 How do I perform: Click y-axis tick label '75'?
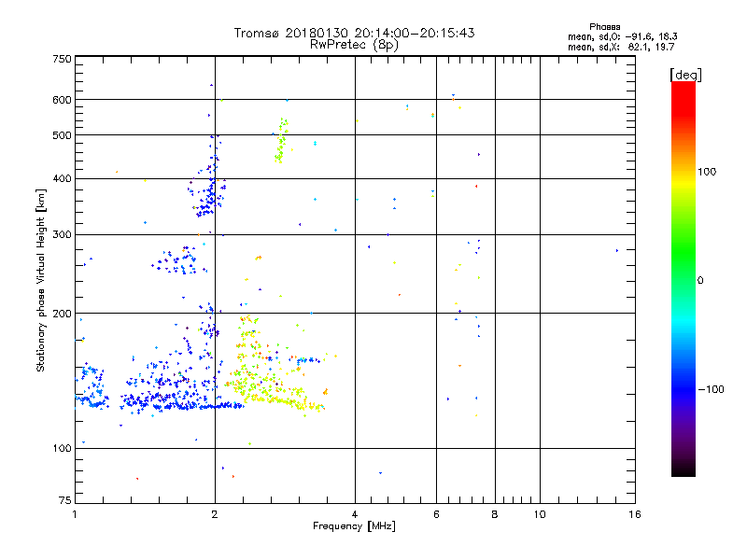coord(65,500)
